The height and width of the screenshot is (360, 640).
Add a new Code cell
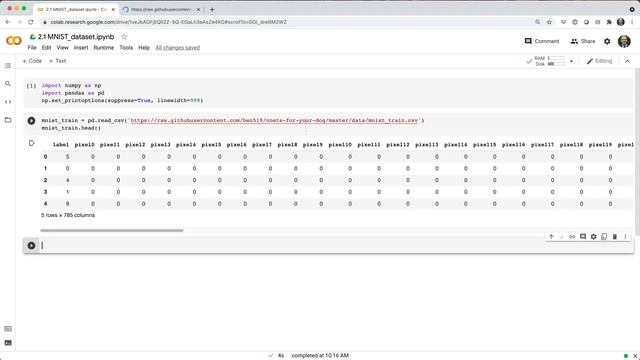[x=32, y=61]
